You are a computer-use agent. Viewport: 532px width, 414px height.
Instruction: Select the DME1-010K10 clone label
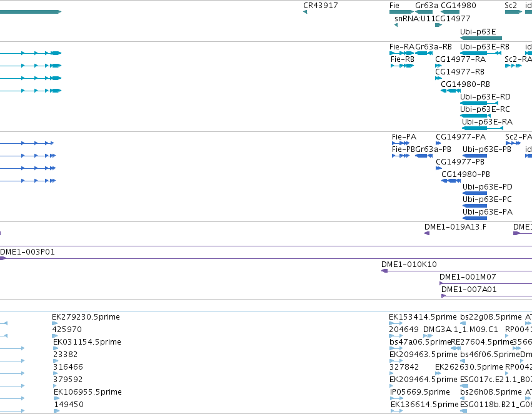pyautogui.click(x=409, y=265)
